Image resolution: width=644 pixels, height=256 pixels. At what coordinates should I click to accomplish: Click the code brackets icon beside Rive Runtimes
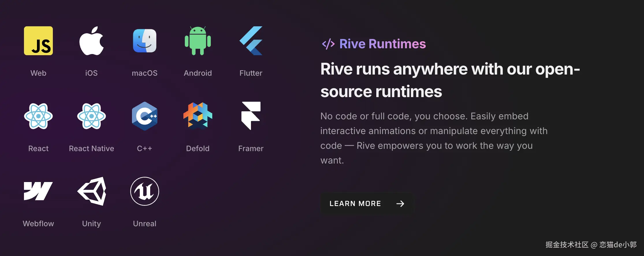point(328,44)
